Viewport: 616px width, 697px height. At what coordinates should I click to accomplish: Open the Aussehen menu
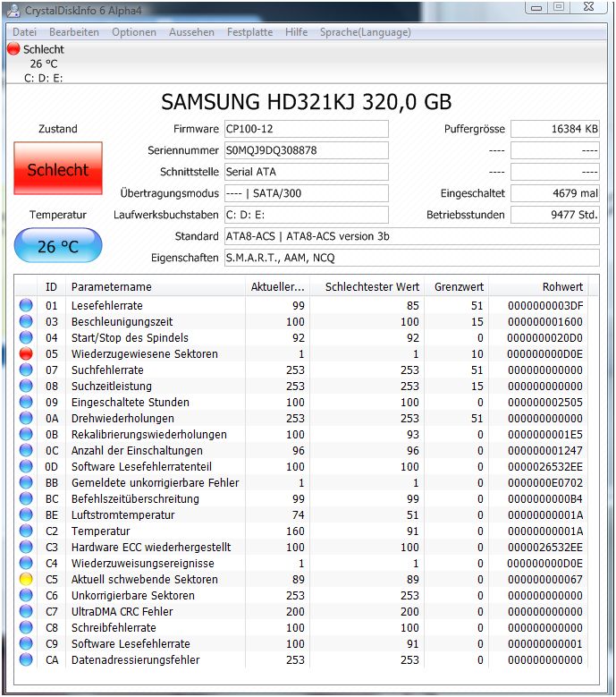191,32
